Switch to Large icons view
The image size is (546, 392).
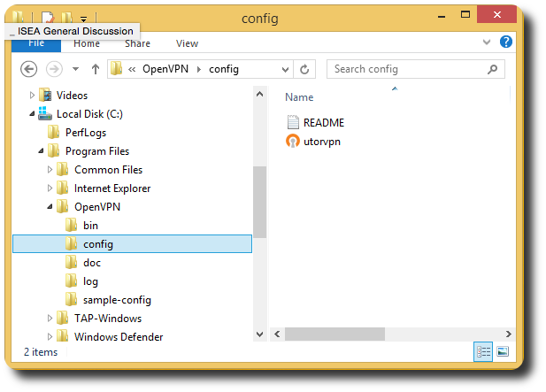click(503, 351)
